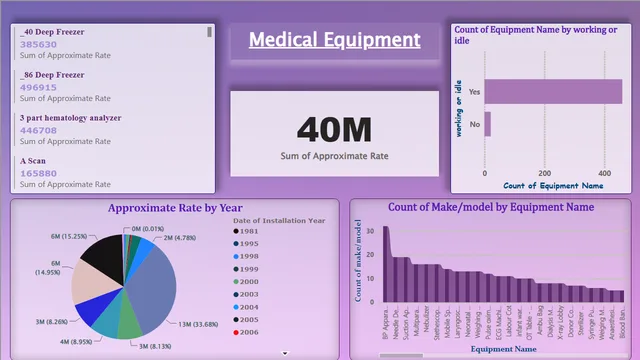This screenshot has height=360, width=640.
Task: Click the 0M (0.01%) pie data label
Action: [x=148, y=229]
